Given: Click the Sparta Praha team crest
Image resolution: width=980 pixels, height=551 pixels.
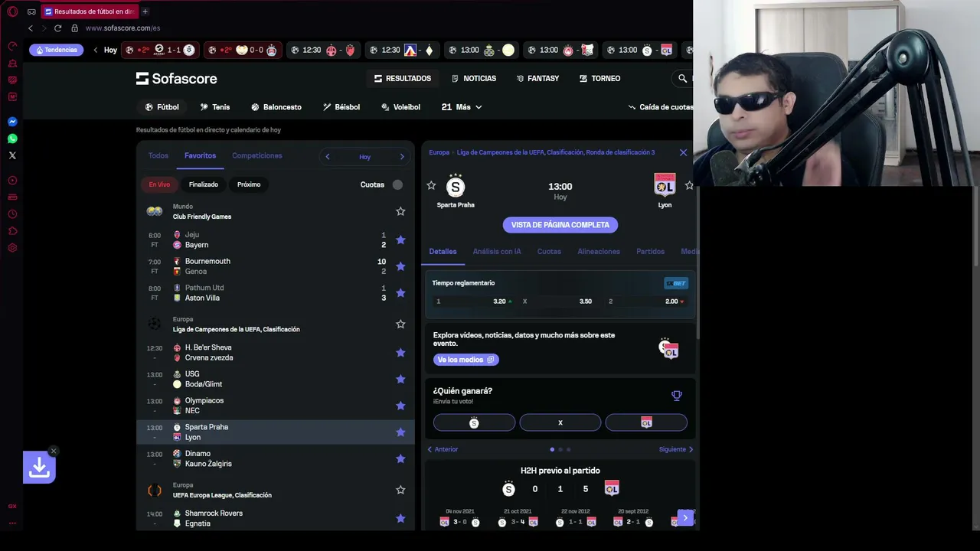Looking at the screenshot, I should 456,186.
